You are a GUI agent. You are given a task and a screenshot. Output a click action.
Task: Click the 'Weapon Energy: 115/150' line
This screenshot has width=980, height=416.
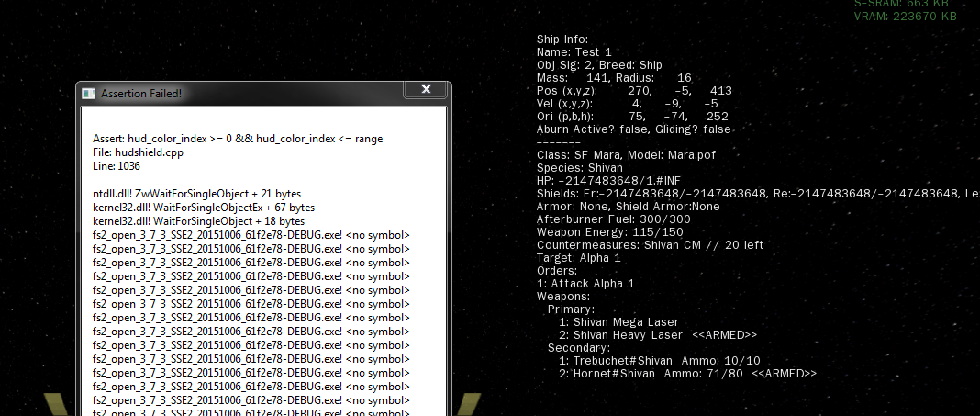pos(610,232)
